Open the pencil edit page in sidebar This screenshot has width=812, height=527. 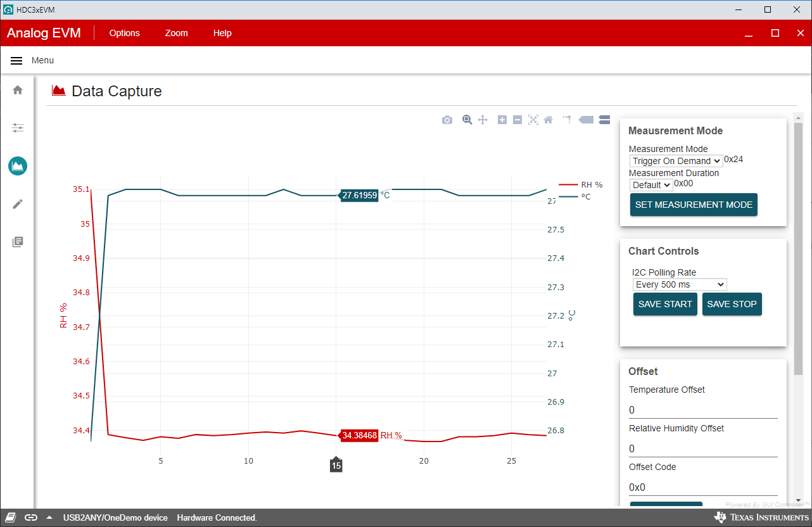(18, 204)
